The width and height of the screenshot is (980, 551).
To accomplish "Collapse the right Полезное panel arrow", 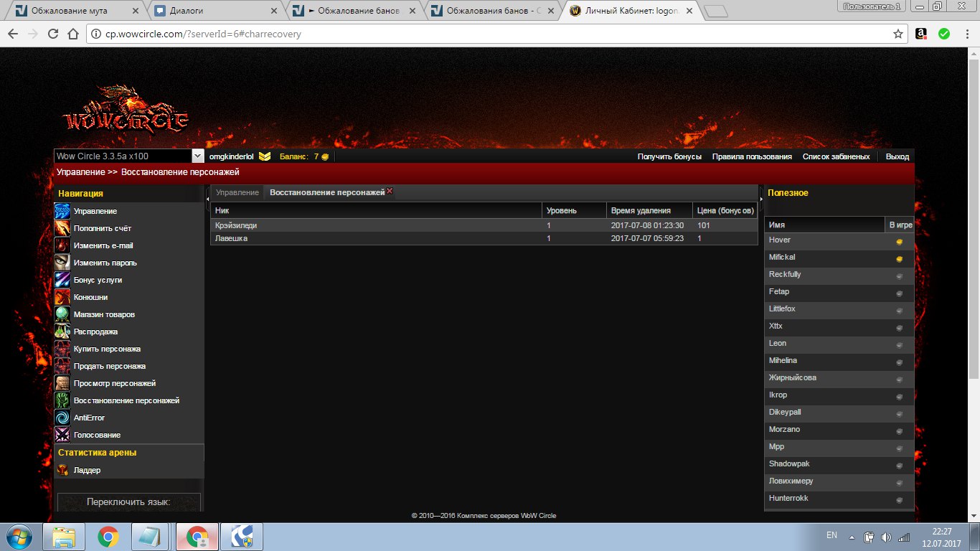I will [760, 199].
